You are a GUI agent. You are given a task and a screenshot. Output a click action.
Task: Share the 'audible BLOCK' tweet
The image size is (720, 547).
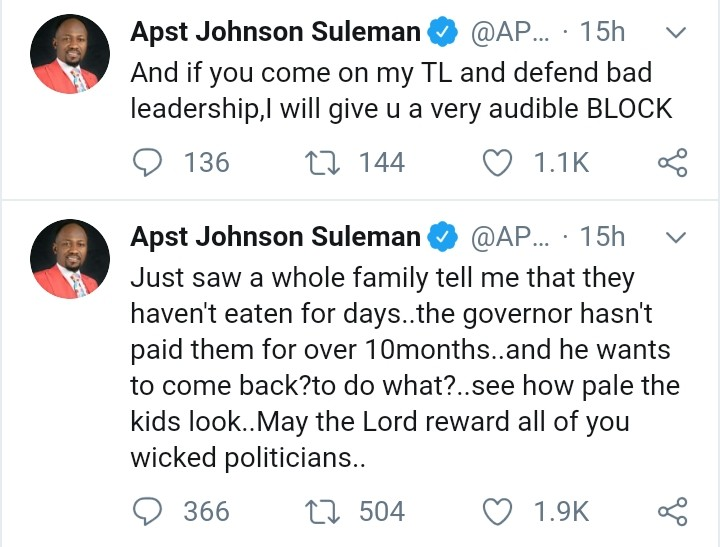point(672,162)
